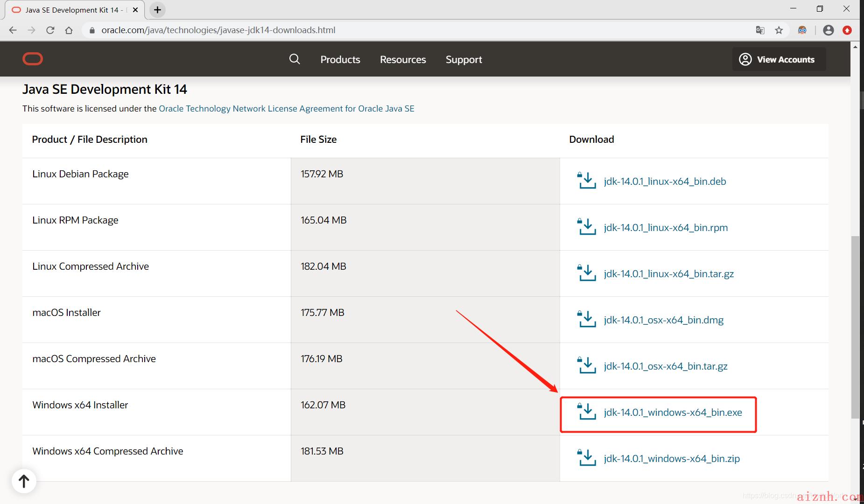Open the site search magnifier icon
Screen dimensions: 864x504
point(295,59)
